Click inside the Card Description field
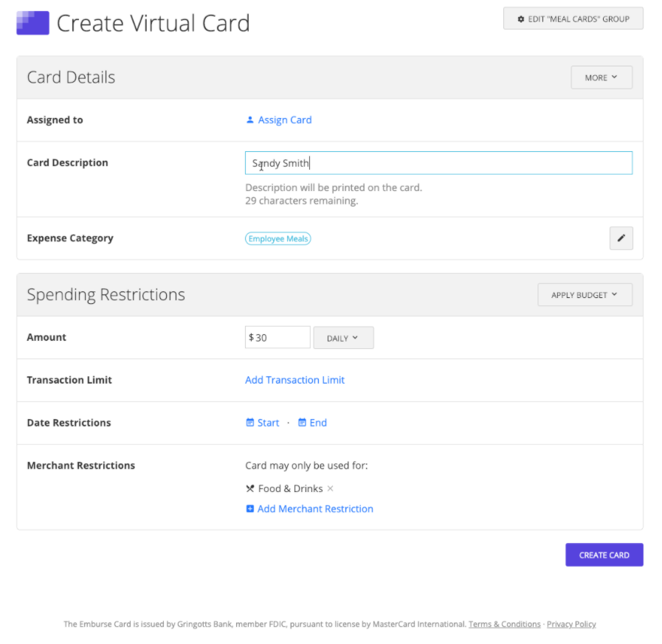The height and width of the screenshot is (644, 662). (x=438, y=162)
